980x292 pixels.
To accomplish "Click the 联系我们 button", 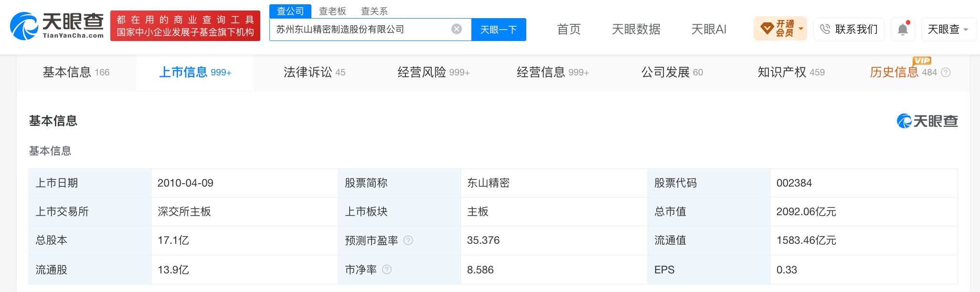I will coord(849,29).
